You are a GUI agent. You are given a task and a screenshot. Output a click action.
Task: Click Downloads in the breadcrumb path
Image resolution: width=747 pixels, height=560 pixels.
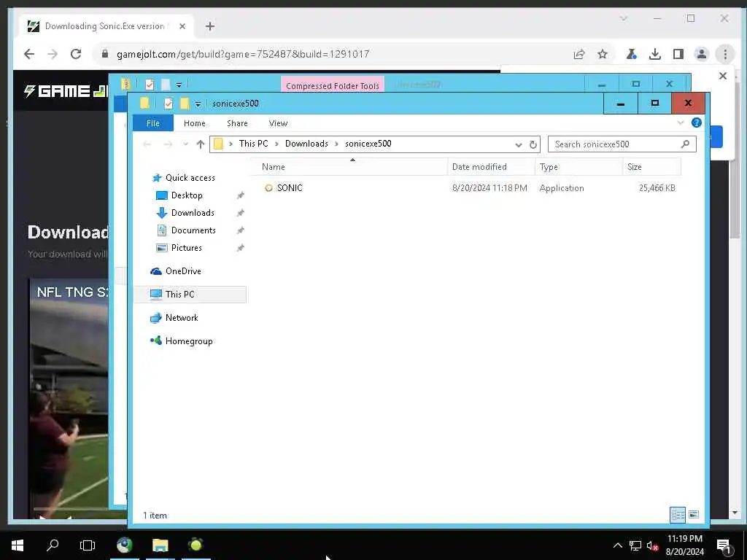click(x=306, y=144)
